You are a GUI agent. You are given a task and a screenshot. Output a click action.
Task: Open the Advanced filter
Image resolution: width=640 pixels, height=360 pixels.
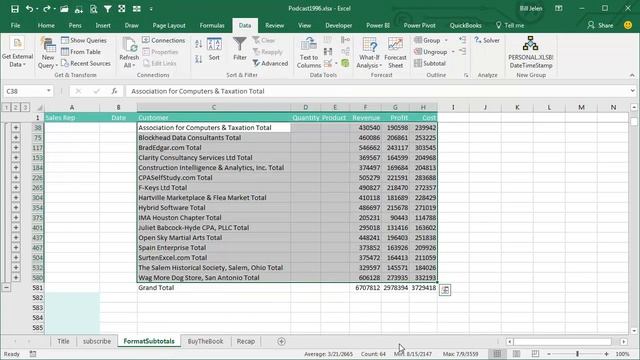[x=270, y=63]
